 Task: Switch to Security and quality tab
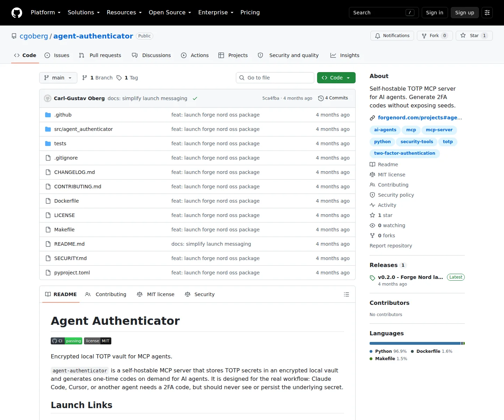(x=288, y=55)
